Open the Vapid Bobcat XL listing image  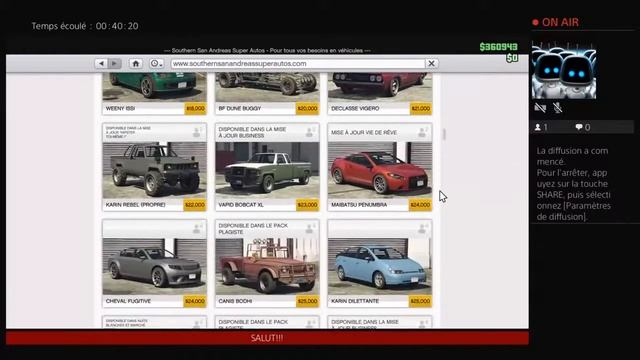[x=267, y=170]
